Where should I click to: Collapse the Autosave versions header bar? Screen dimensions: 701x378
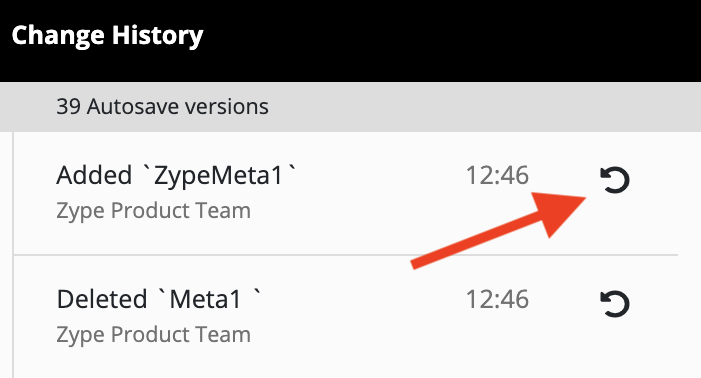(x=350, y=107)
